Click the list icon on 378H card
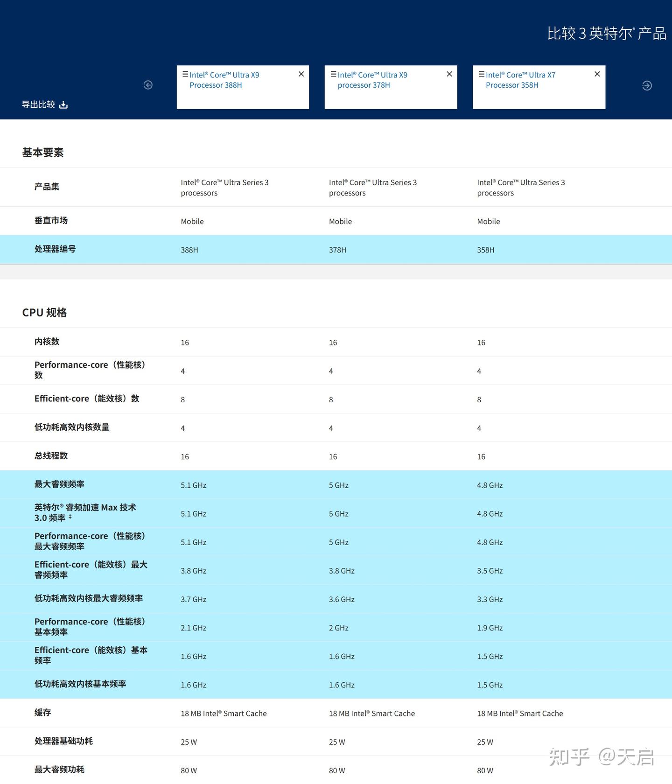This screenshot has width=672, height=784. 333,74
